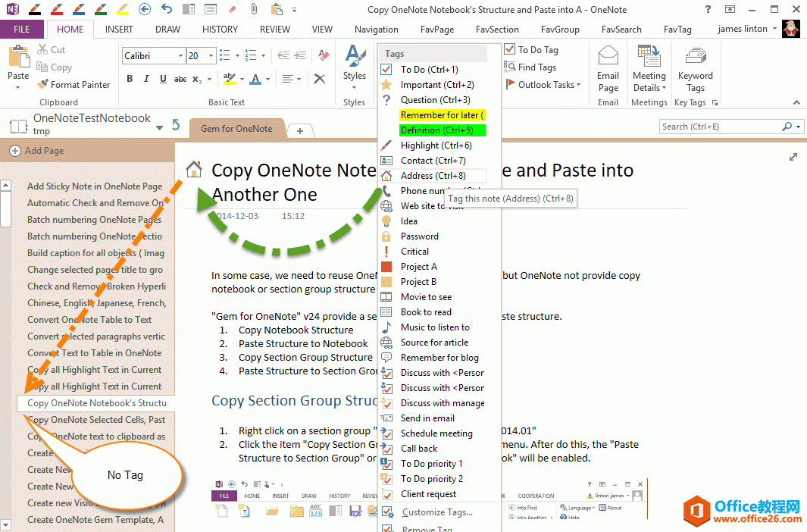Switch to the DRAW ribbon tab
The width and height of the screenshot is (807, 532).
tap(167, 30)
